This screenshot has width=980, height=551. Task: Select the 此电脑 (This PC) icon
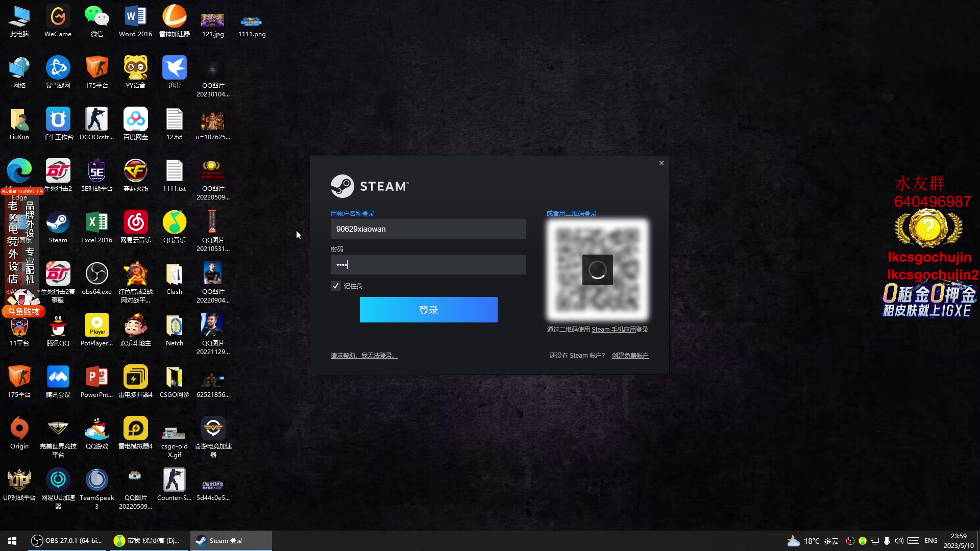(19, 21)
